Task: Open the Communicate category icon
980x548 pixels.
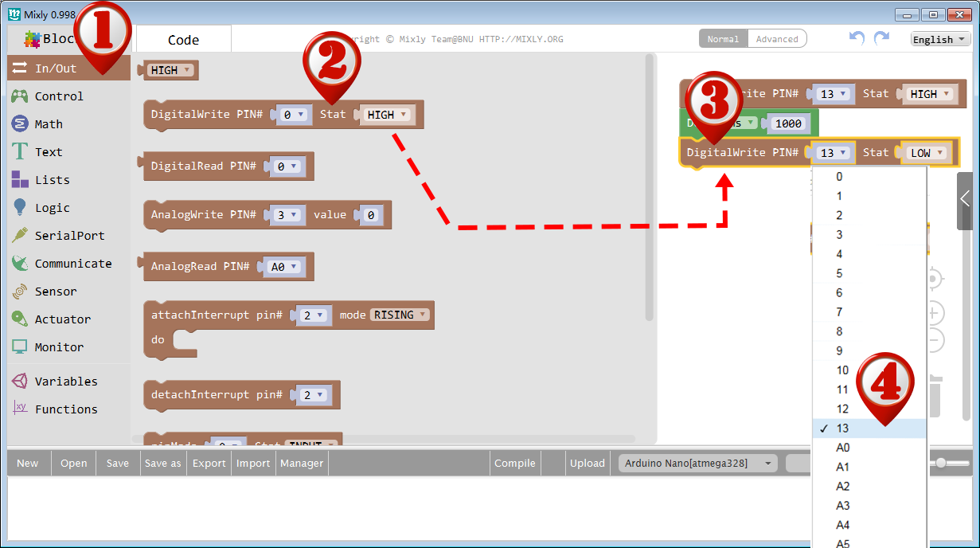Action: 20,264
